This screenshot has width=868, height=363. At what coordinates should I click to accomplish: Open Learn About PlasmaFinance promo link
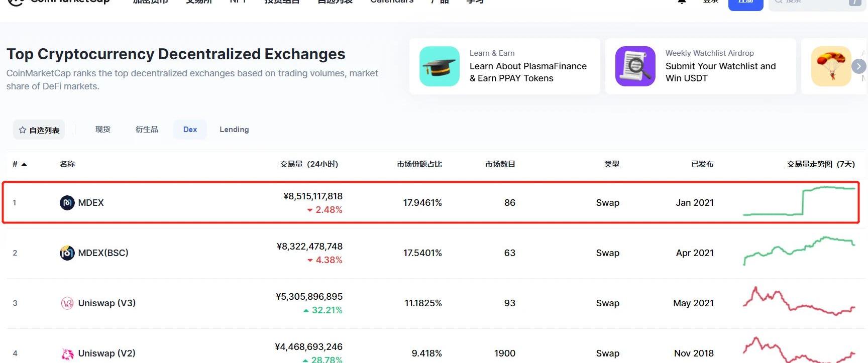coord(527,72)
